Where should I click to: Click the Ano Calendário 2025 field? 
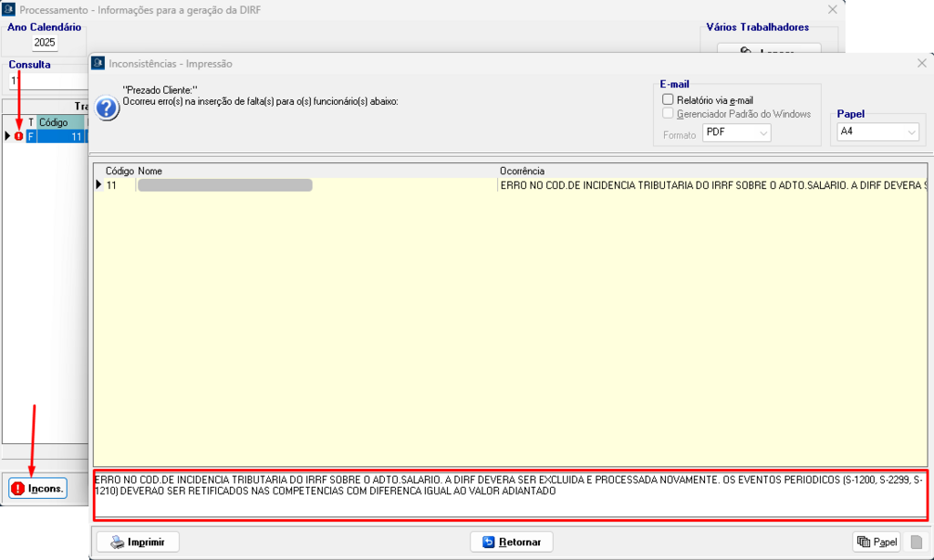pyautogui.click(x=45, y=42)
